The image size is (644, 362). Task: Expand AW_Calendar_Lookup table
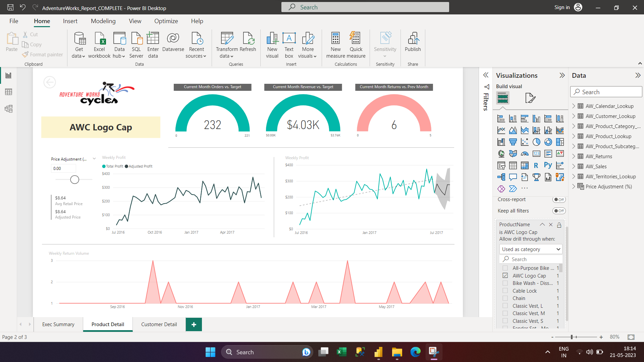[x=574, y=106]
